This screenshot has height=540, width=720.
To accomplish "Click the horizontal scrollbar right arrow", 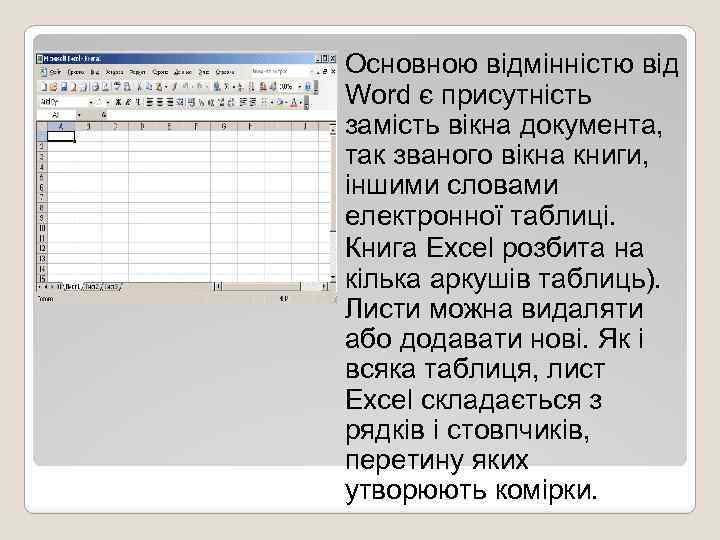I will (324, 287).
